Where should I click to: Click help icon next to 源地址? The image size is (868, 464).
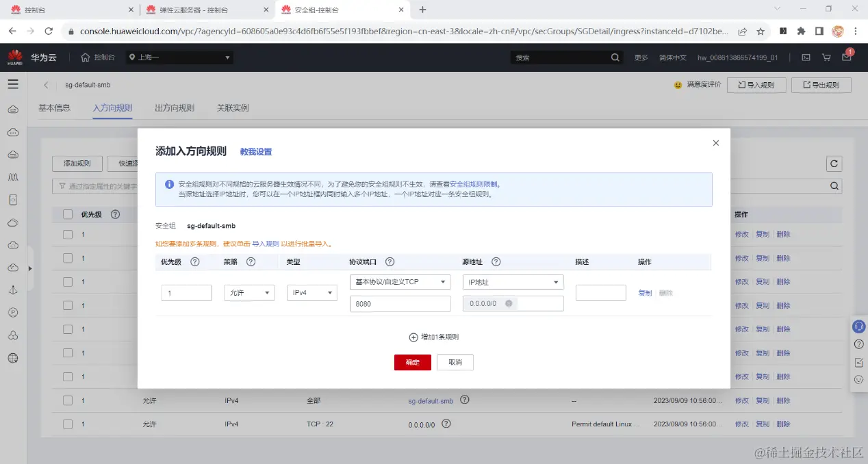pos(496,261)
